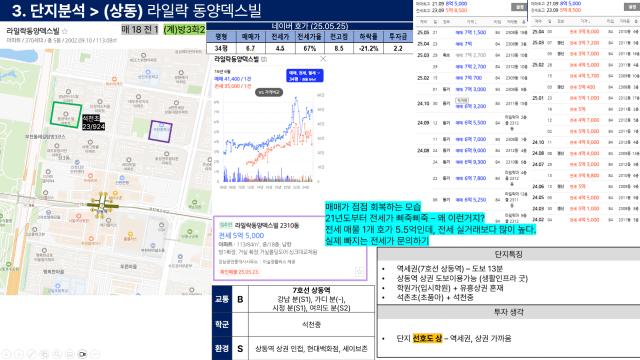Image resolution: width=640 pixels, height=360 pixels.
Task: Star 라일락동양덱스빌 as favorite next to title
Action: (64, 31)
